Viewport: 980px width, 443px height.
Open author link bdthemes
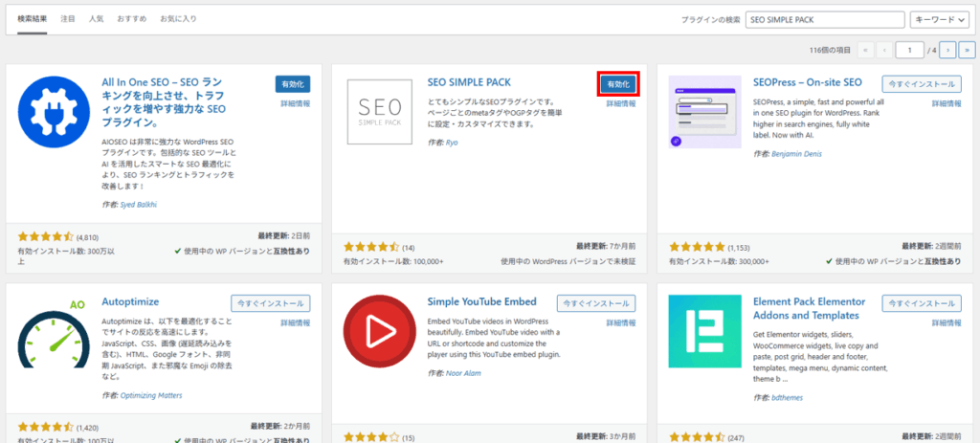coord(787,397)
